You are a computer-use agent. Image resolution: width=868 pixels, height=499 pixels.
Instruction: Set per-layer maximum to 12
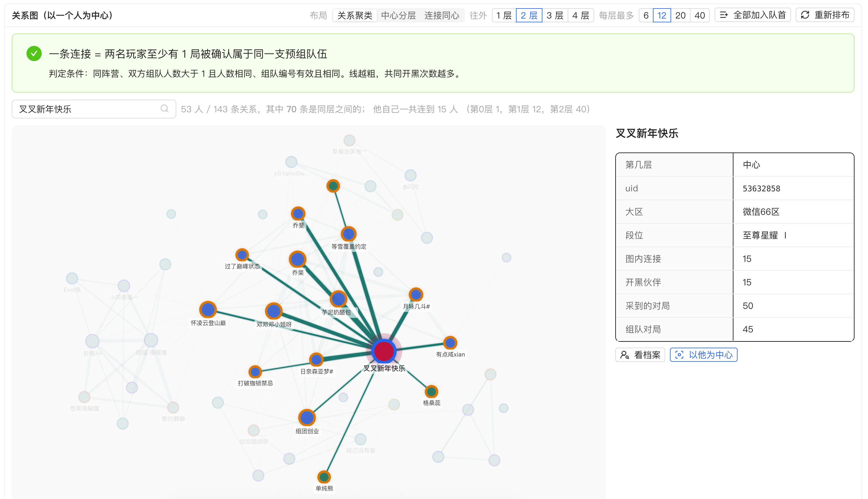tap(662, 15)
